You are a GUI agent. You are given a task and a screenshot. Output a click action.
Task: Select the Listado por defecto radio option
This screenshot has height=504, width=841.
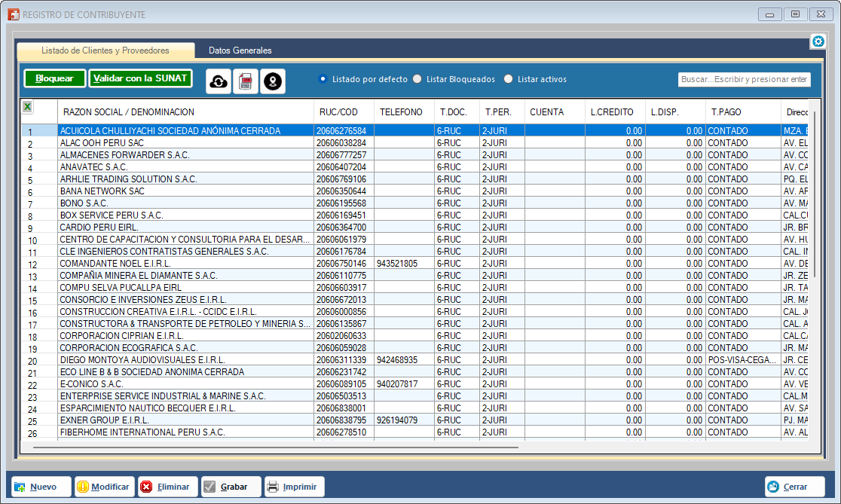(363, 79)
